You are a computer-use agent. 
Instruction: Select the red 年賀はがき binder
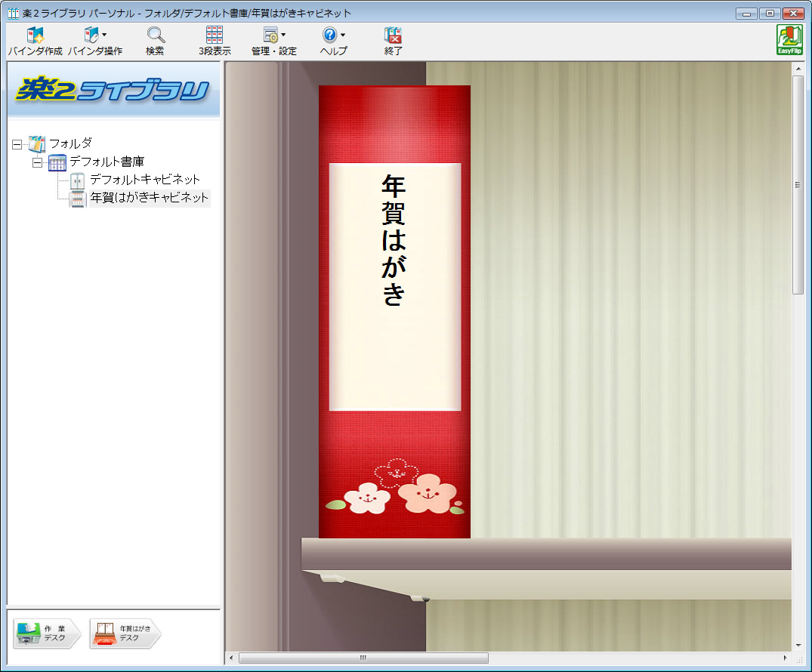click(394, 311)
